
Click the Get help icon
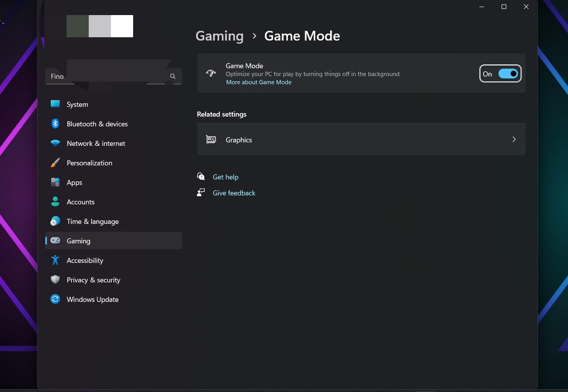[x=201, y=176]
